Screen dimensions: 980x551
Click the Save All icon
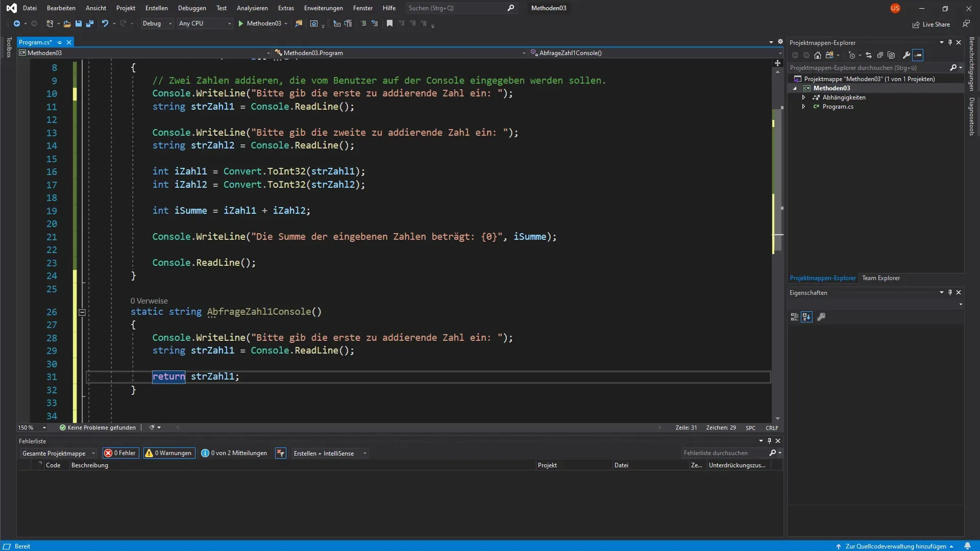(x=90, y=23)
